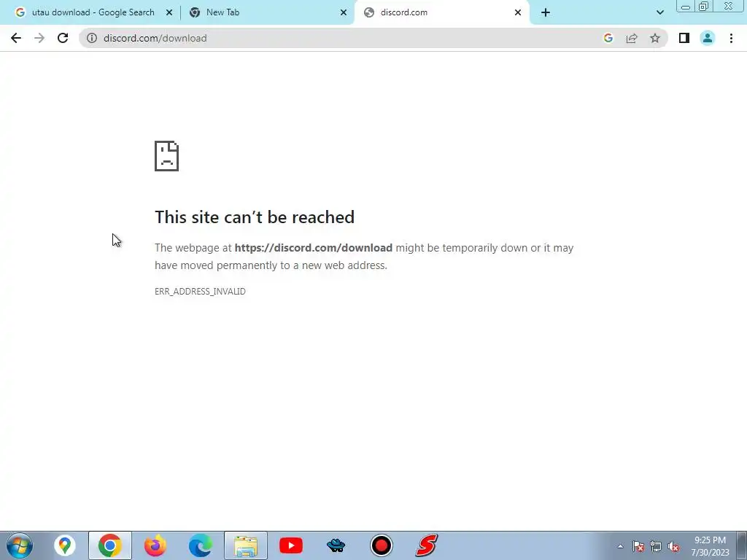View site information icon in address bar
Viewport: 747px width, 560px height.
[x=91, y=38]
